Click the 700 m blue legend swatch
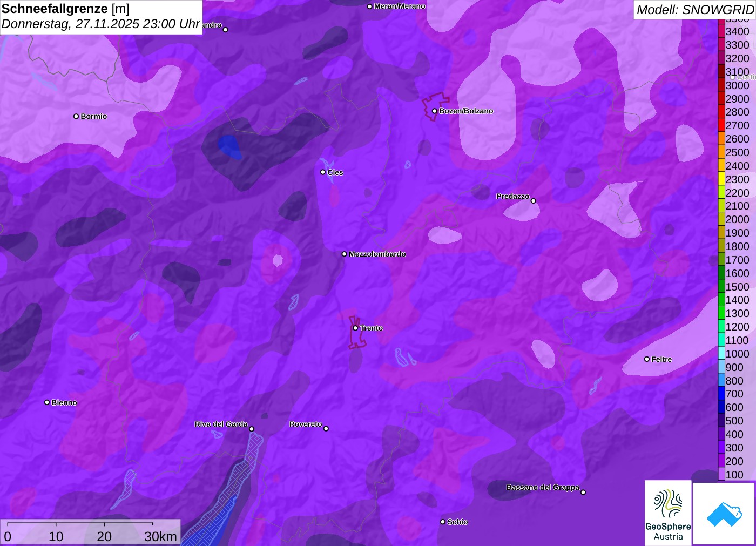Image resolution: width=756 pixels, height=546 pixels. [x=721, y=394]
